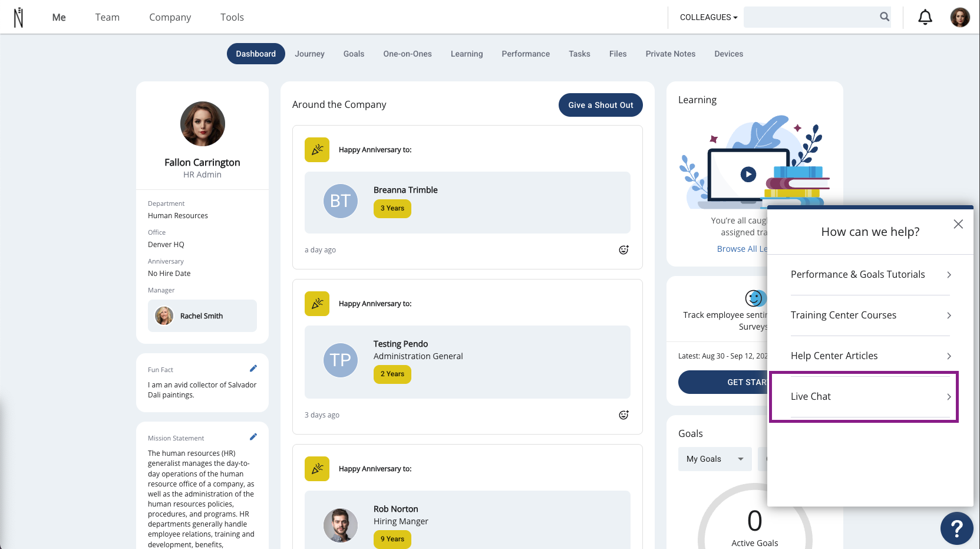Viewport: 980px width, 549px height.
Task: Open manager Rachel Smith's card
Action: click(202, 315)
